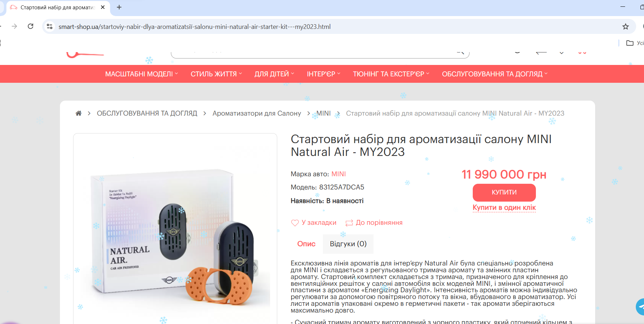Switch to the Відгуки (0) tab
Image resolution: width=644 pixels, height=324 pixels.
[x=348, y=244]
